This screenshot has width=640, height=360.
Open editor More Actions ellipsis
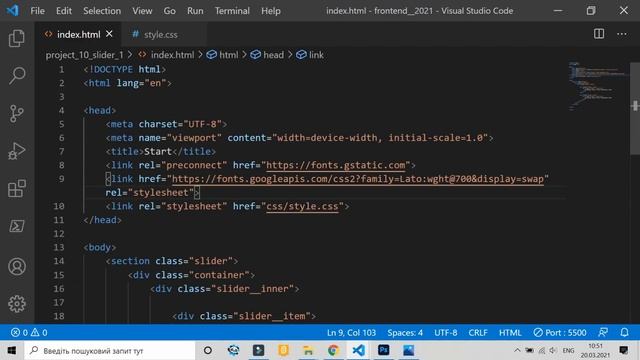622,34
